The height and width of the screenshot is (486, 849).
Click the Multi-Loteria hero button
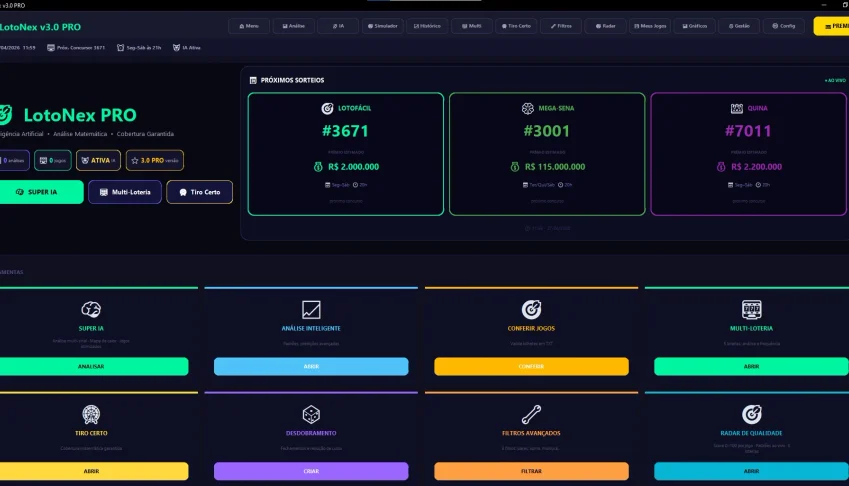[125, 192]
